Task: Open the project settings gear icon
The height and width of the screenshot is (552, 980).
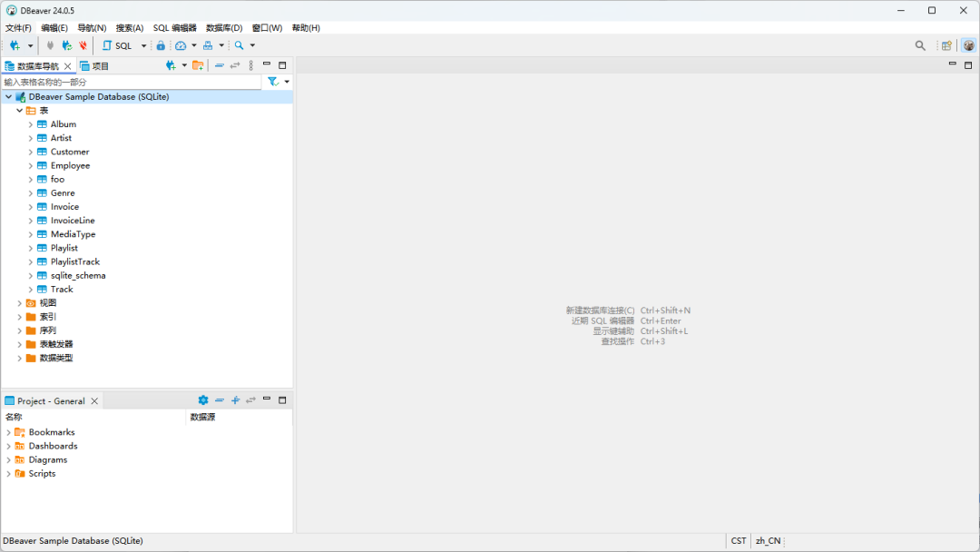Action: tap(203, 400)
